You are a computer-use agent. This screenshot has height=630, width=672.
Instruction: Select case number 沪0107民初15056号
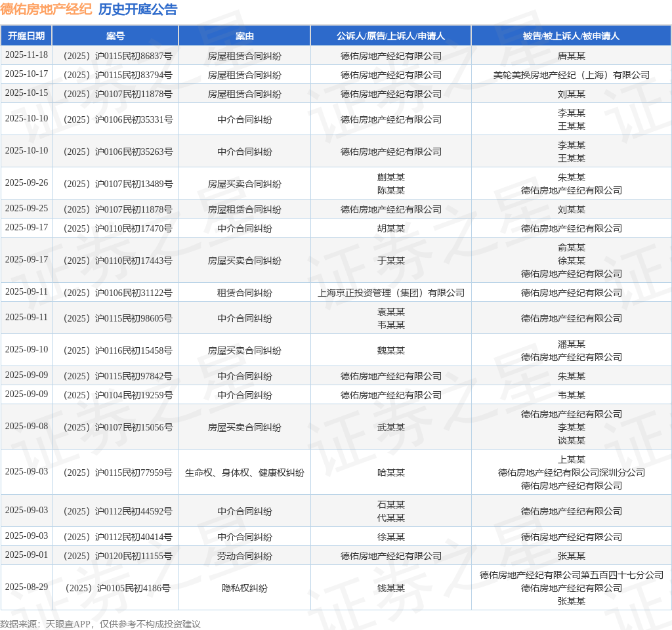(x=118, y=427)
